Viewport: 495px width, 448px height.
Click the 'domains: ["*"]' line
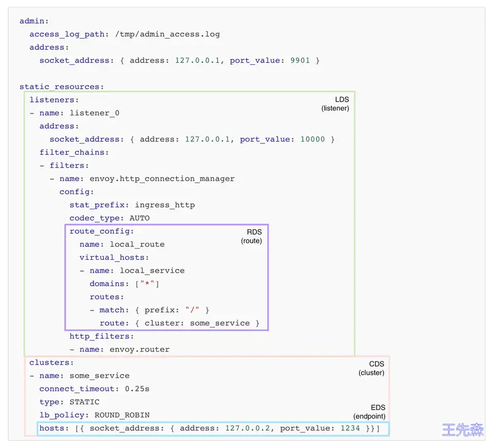pyautogui.click(x=124, y=284)
